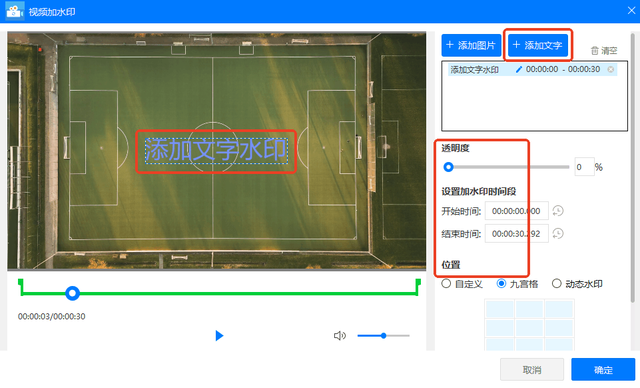Select the 动态水印 radio button

(x=557, y=284)
